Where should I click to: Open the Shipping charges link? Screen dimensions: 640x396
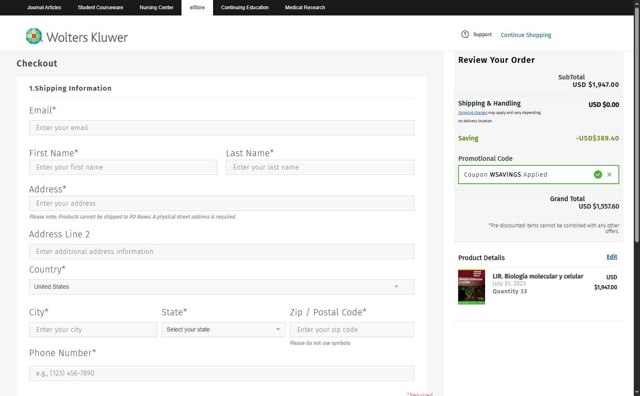pyautogui.click(x=472, y=113)
